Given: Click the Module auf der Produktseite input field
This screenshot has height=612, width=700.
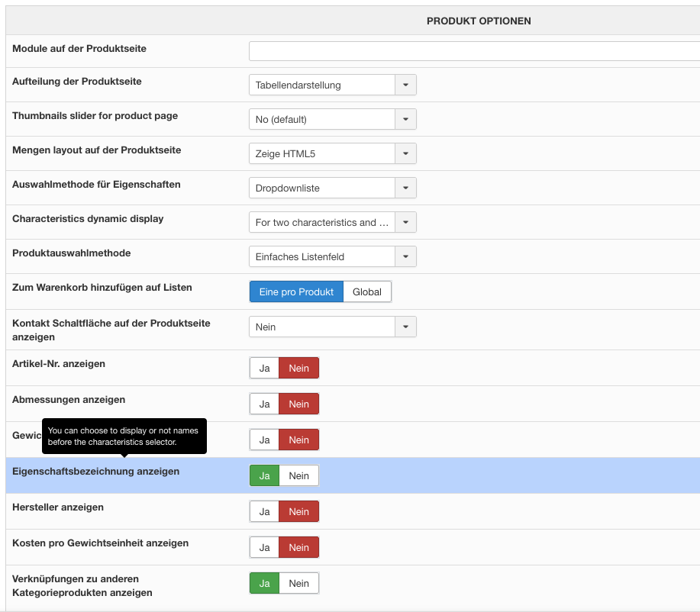Looking at the screenshot, I should (x=473, y=51).
